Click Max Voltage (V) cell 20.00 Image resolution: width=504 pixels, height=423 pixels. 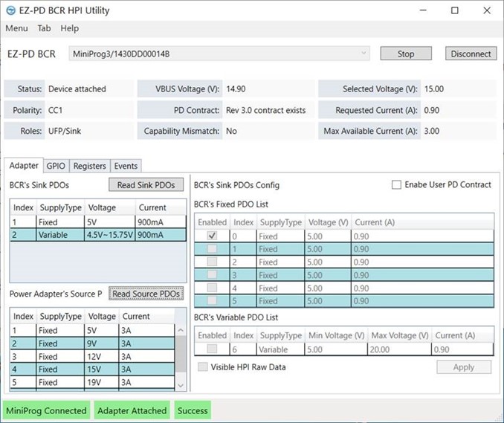[399, 349]
